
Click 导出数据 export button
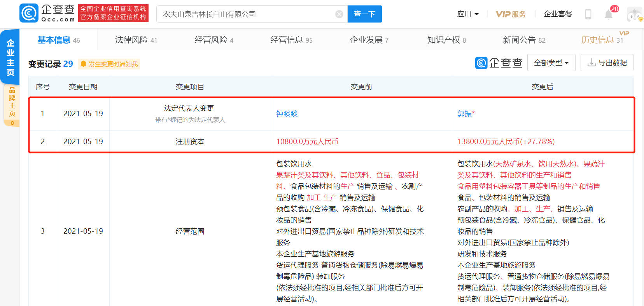coord(607,63)
